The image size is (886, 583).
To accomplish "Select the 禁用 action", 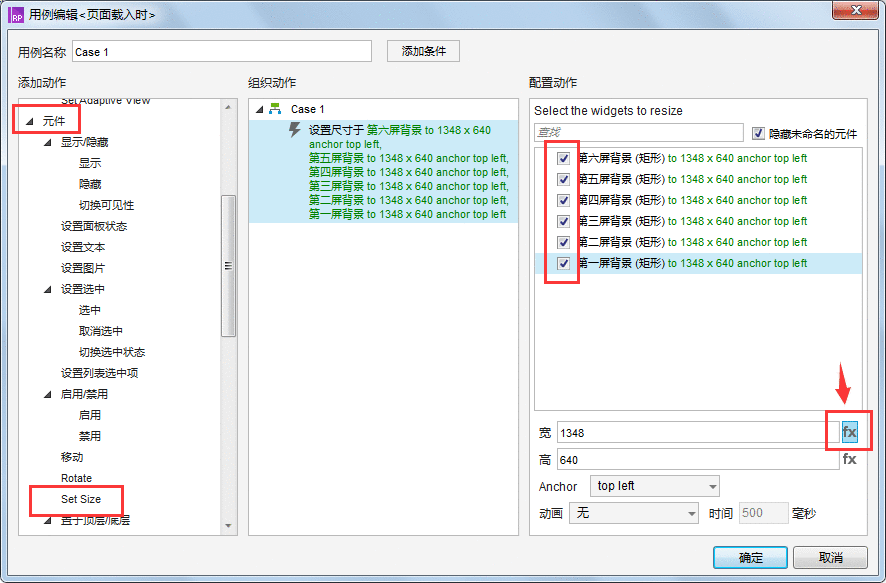I will coord(90,436).
